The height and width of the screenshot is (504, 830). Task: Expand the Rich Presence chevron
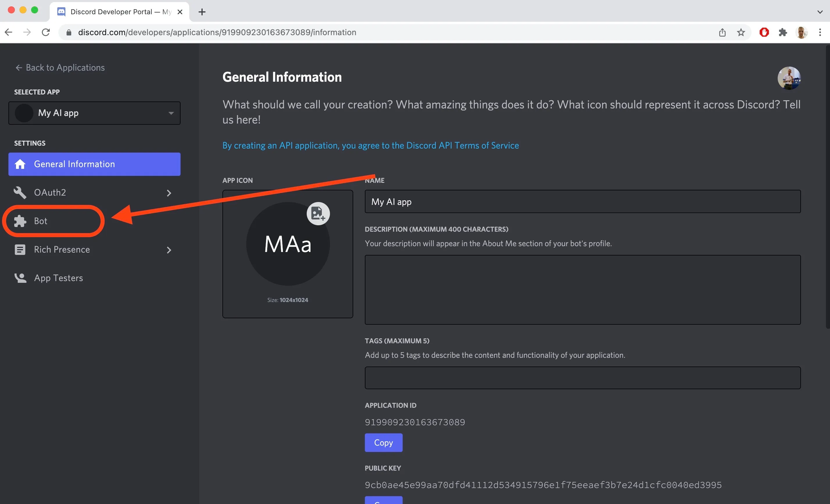(169, 250)
